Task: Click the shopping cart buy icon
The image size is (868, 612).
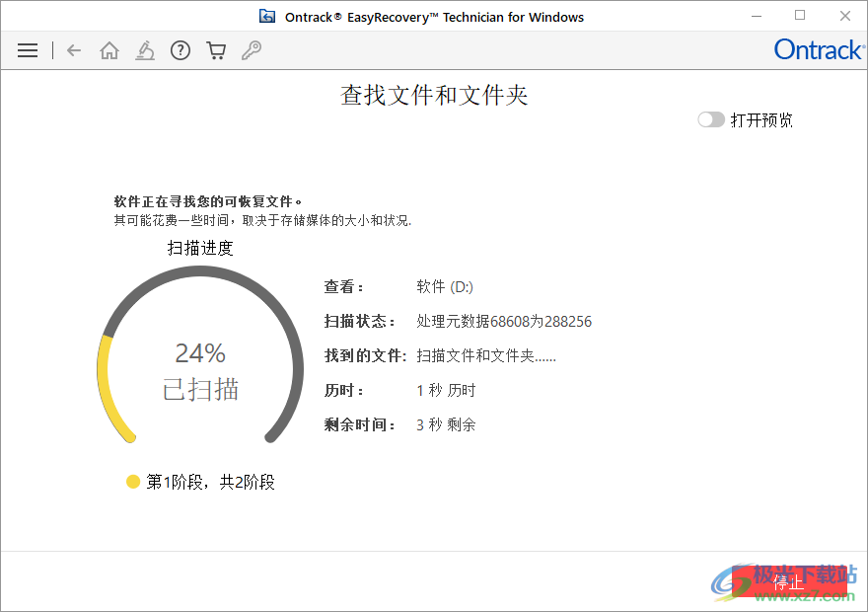Action: 216,50
